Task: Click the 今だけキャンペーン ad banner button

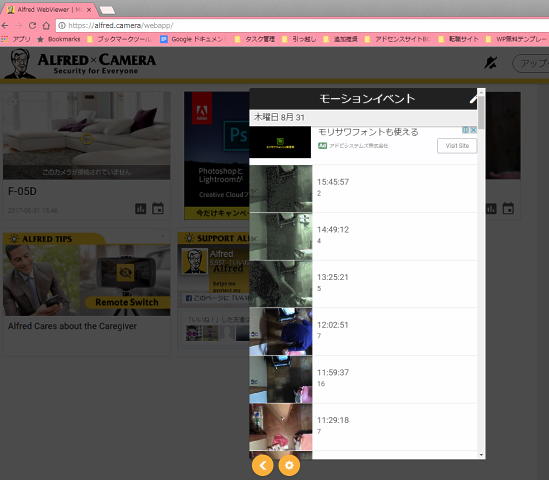Action: coord(217,213)
